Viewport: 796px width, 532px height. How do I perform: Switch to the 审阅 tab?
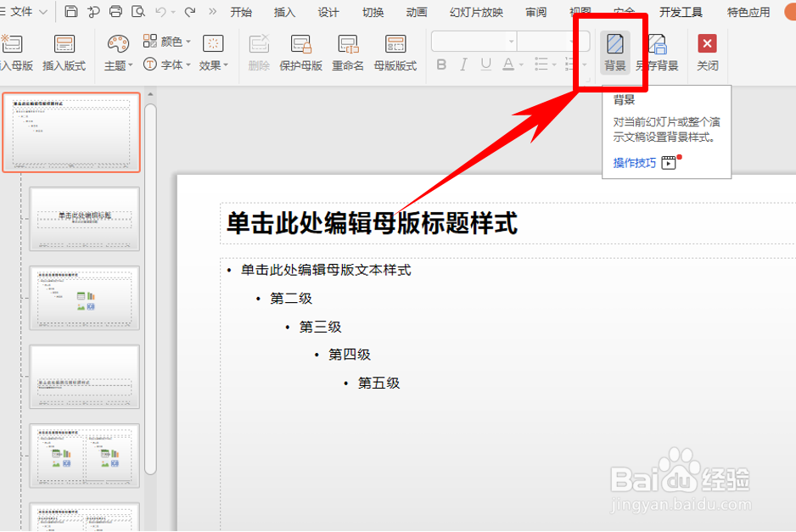tap(536, 12)
